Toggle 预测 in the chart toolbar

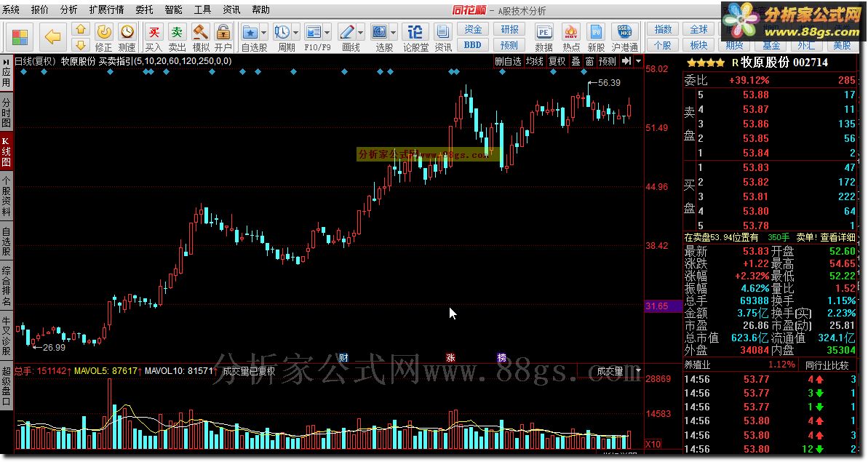click(608, 61)
